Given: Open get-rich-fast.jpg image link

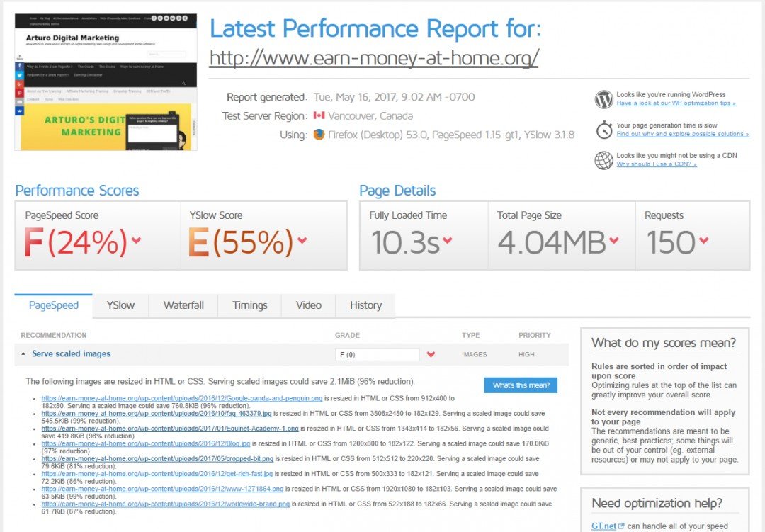Looking at the screenshot, I should (157, 474).
